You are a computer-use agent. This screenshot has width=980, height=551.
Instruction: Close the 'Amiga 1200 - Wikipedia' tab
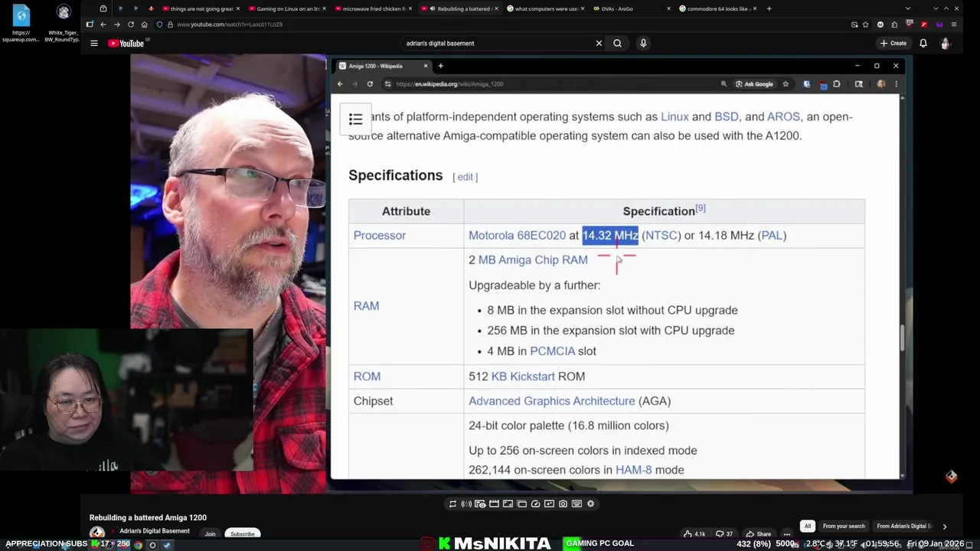(x=426, y=66)
